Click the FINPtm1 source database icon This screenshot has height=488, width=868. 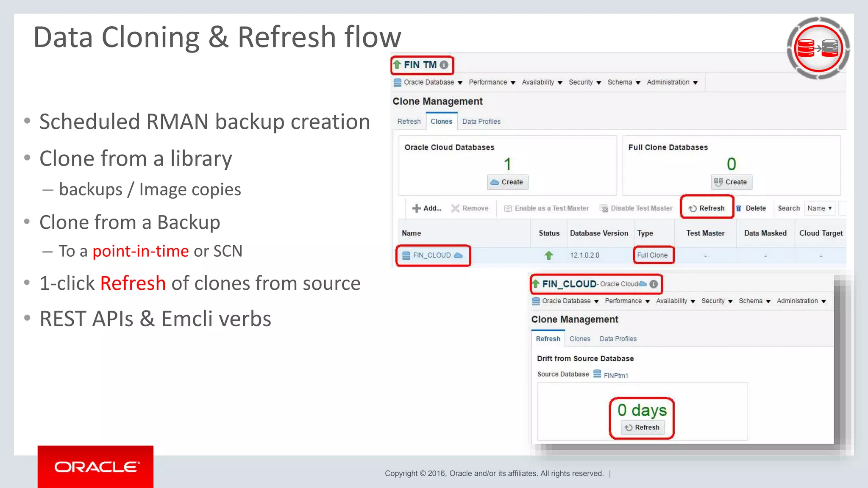pos(597,374)
